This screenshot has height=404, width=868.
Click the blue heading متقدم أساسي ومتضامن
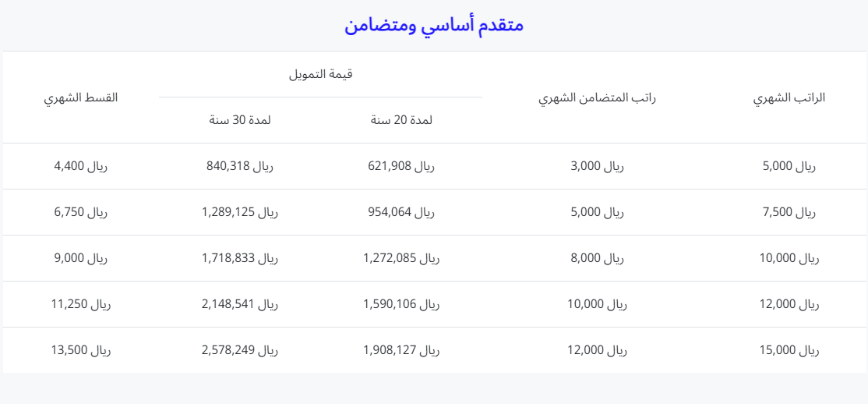pos(434,26)
